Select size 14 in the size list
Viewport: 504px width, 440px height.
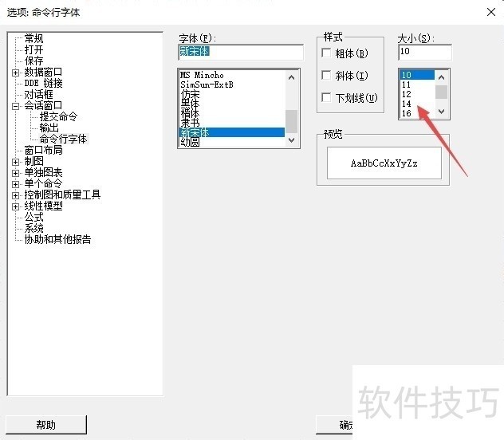coord(417,104)
